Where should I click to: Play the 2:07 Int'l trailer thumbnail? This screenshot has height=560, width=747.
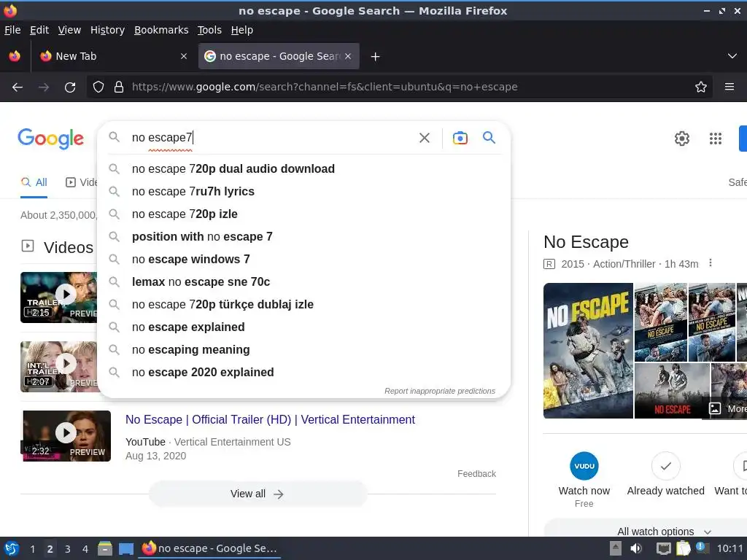click(58, 367)
